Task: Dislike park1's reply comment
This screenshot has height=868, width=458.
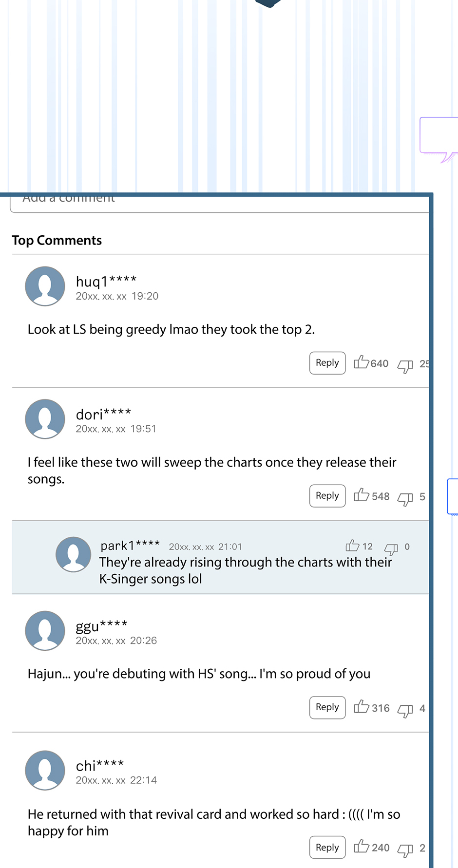Action: (x=391, y=548)
